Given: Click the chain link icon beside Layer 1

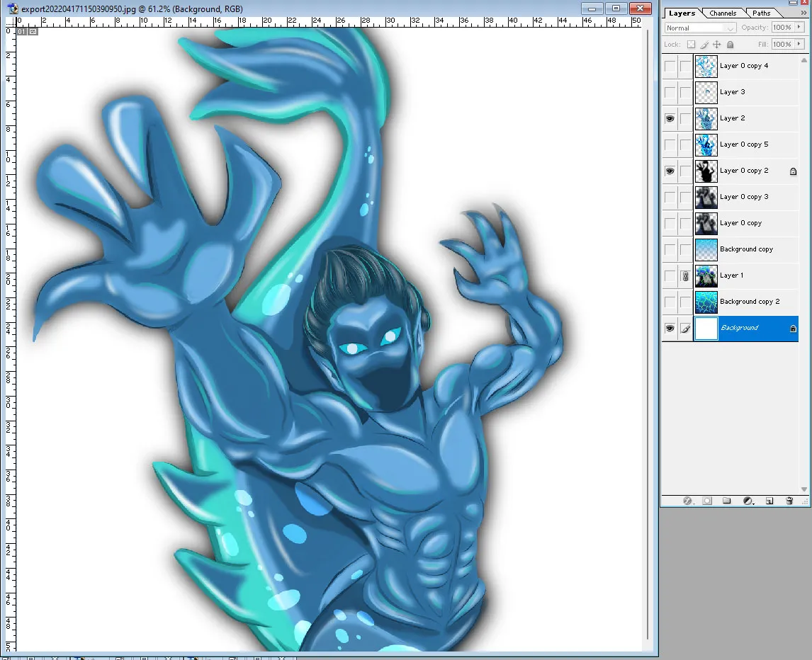Looking at the screenshot, I should [x=685, y=276].
